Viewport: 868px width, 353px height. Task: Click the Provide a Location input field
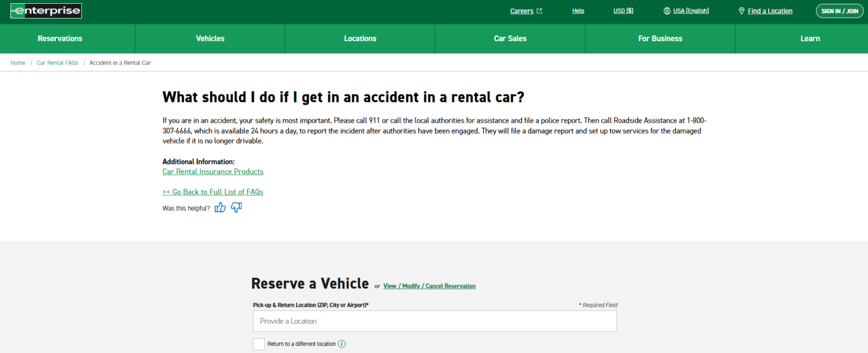click(x=435, y=321)
